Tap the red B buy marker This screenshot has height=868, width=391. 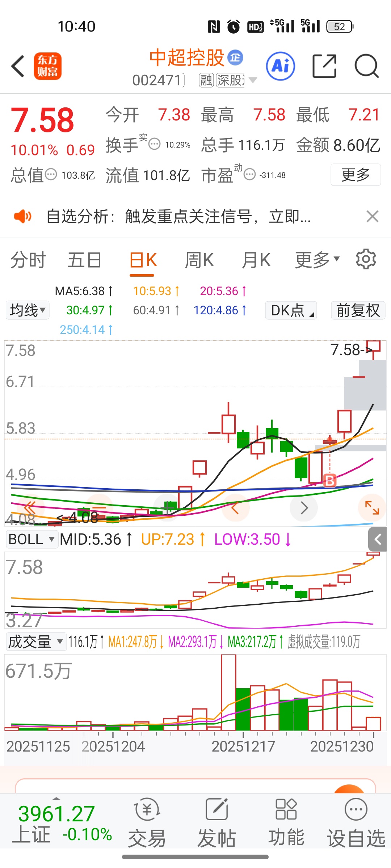(329, 481)
